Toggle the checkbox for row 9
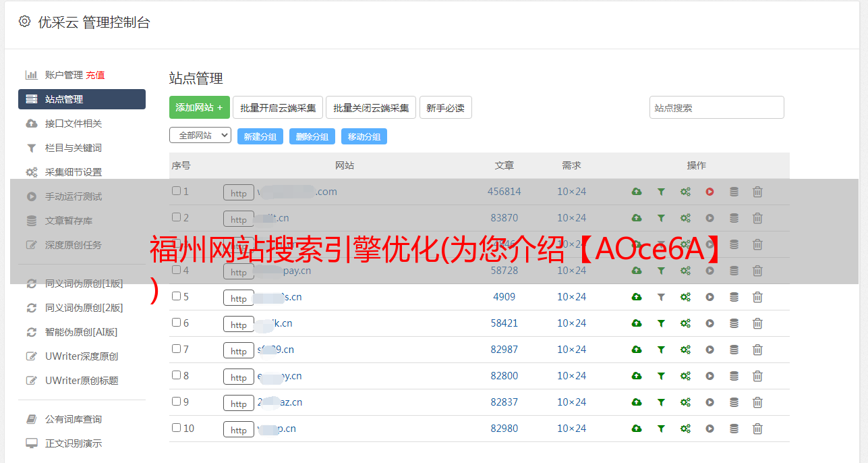The height and width of the screenshot is (463, 868). pyautogui.click(x=176, y=402)
